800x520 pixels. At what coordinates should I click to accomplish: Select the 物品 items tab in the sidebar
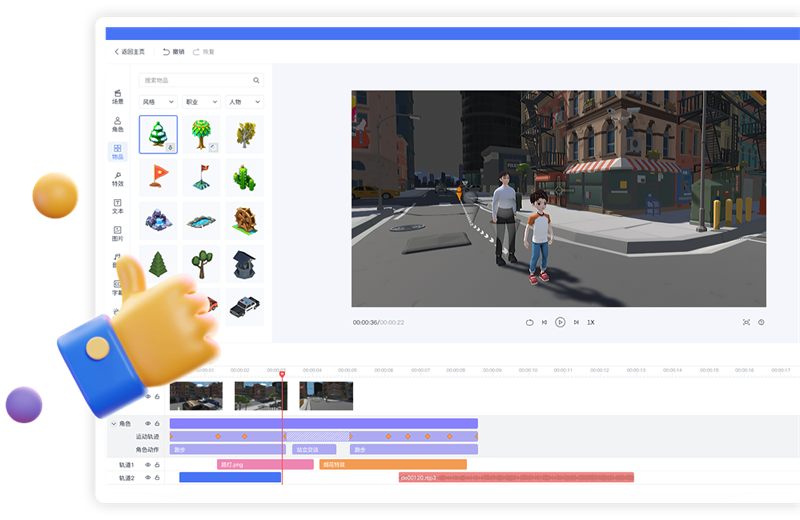coord(117,152)
